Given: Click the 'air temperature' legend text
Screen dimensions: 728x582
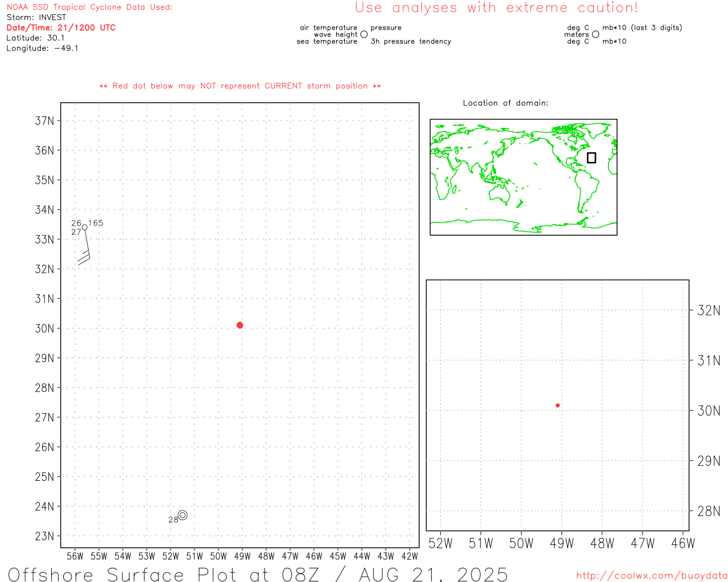Looking at the screenshot, I should 329,28.
